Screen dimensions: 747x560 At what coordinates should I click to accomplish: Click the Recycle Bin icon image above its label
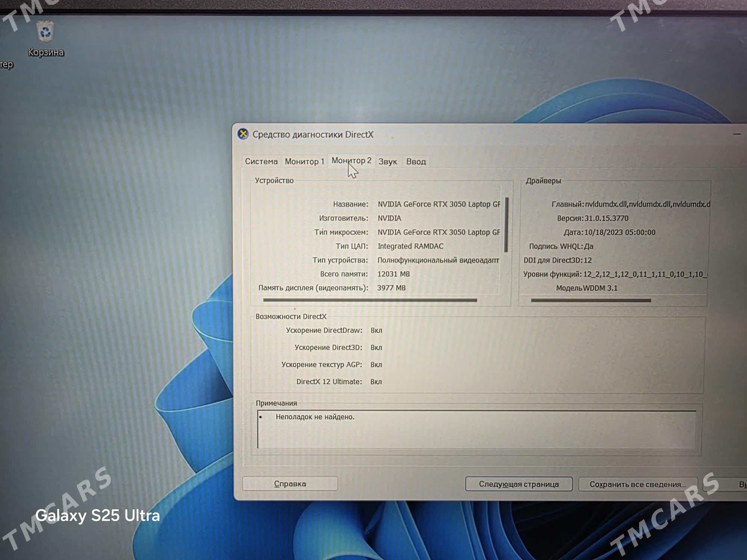pos(46,32)
